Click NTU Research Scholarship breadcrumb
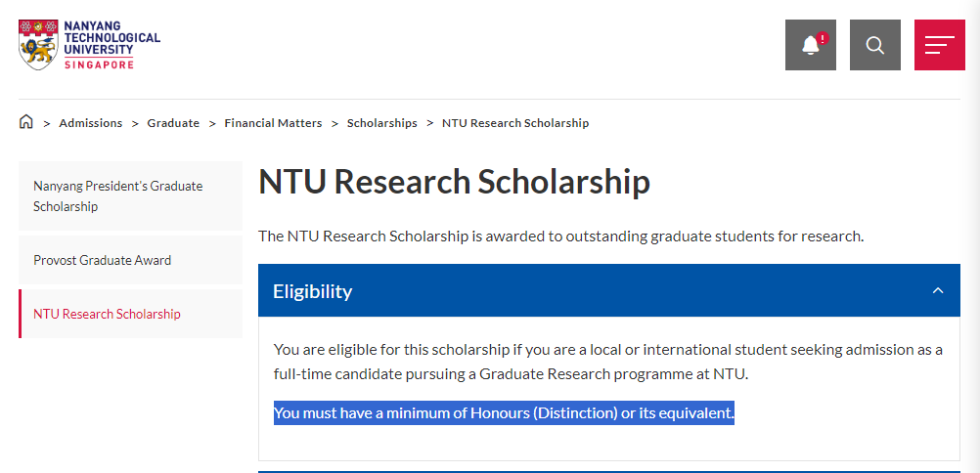Viewport: 980px width, 473px height. [515, 123]
